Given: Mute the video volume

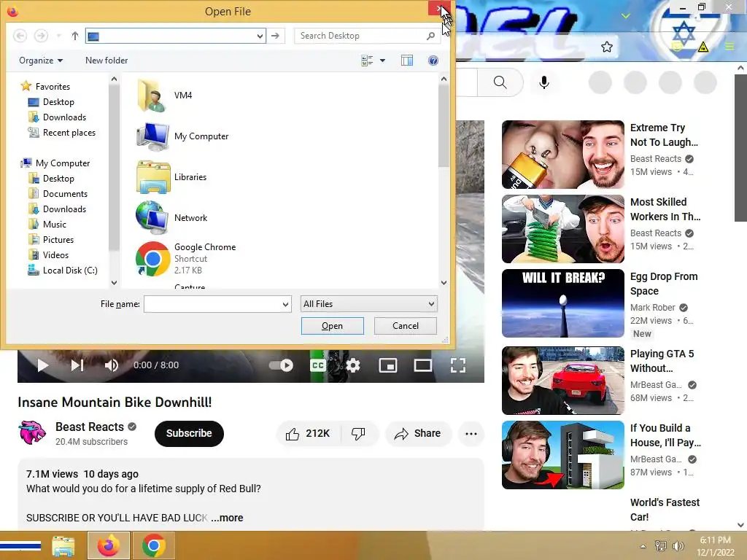Looking at the screenshot, I should (x=111, y=365).
